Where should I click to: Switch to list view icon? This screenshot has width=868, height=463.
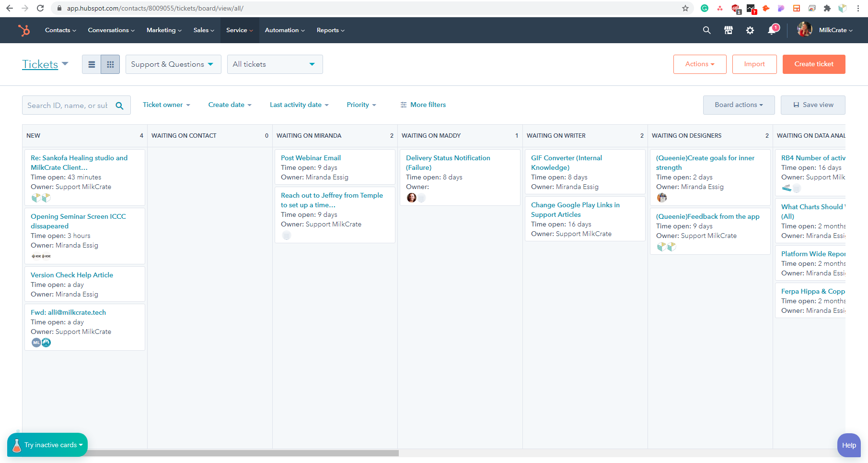pyautogui.click(x=92, y=64)
